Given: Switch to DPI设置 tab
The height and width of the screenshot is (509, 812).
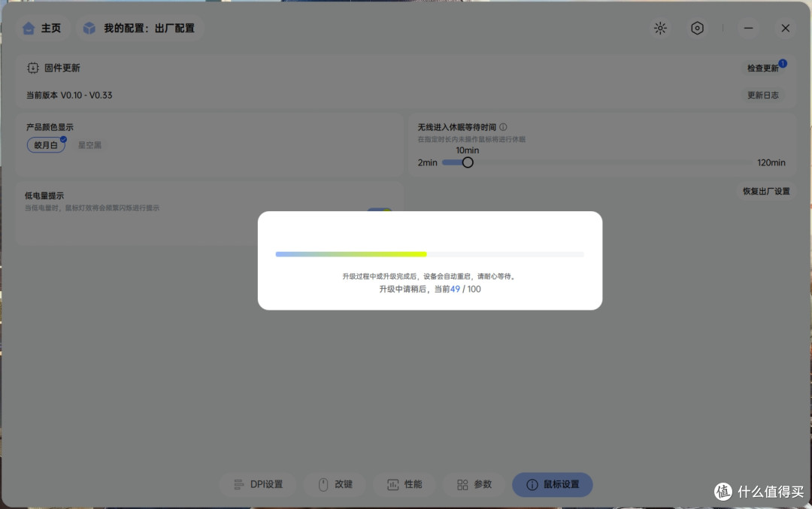Looking at the screenshot, I should [x=258, y=484].
